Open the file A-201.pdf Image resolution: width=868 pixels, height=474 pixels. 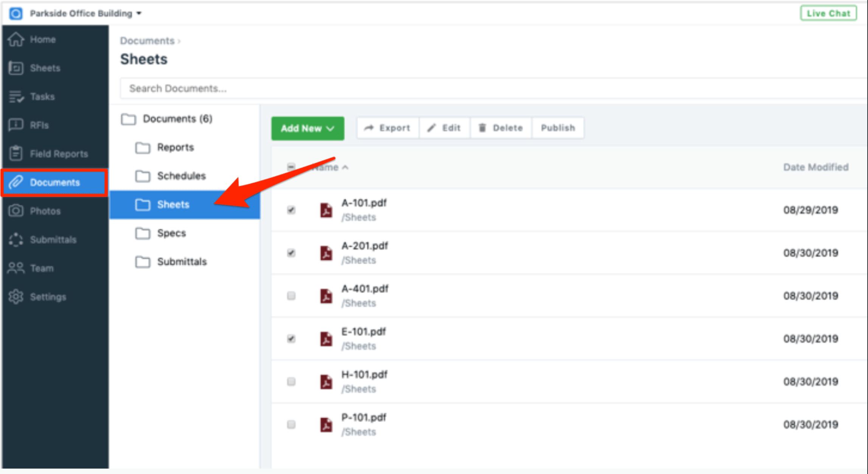pyautogui.click(x=365, y=246)
